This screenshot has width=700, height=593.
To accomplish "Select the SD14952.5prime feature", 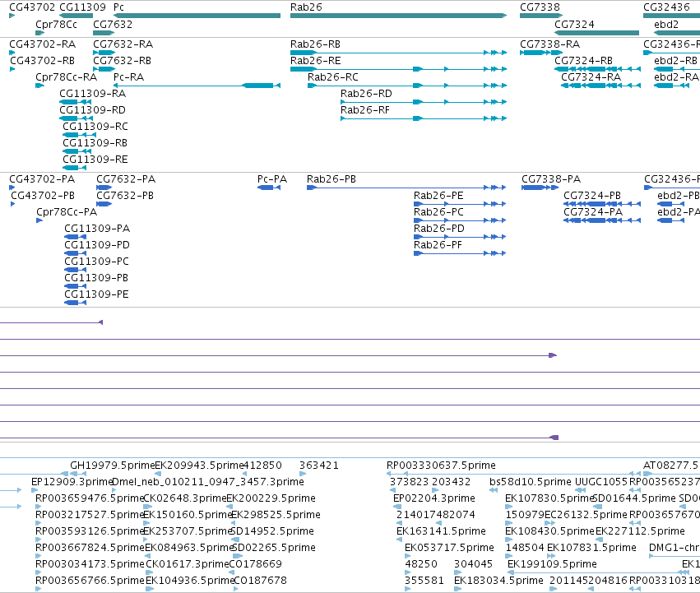I will [272, 531].
